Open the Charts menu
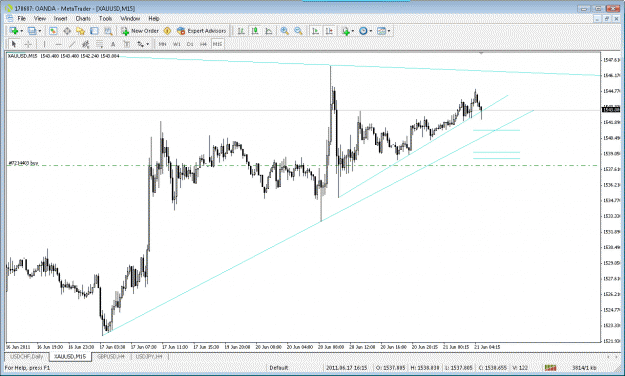Viewport: 625px width, 376px height. [x=83, y=18]
